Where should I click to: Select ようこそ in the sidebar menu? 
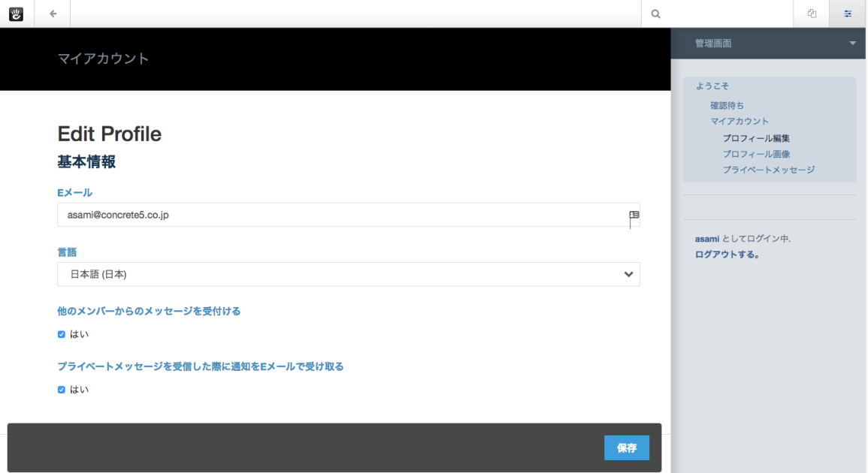pyautogui.click(x=712, y=86)
